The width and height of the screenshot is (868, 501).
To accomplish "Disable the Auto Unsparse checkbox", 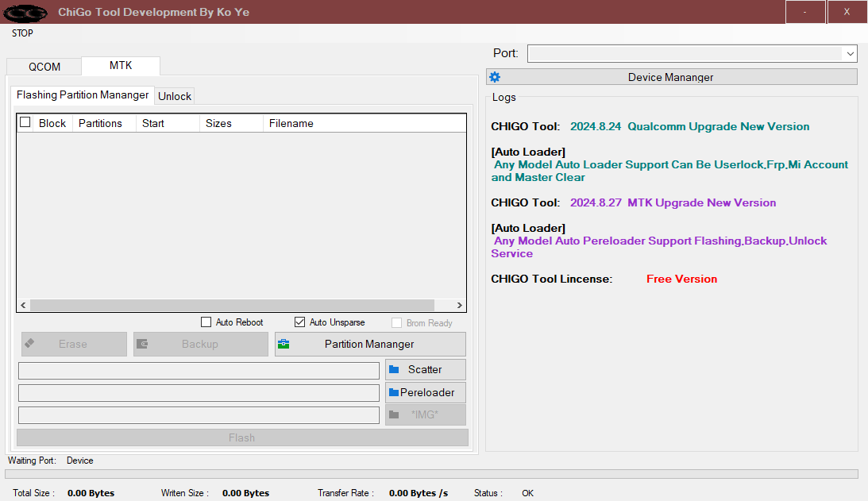I will (x=299, y=322).
